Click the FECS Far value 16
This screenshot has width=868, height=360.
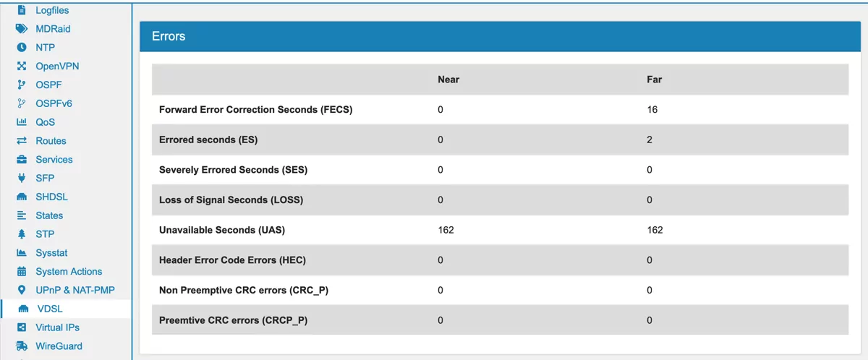(652, 110)
